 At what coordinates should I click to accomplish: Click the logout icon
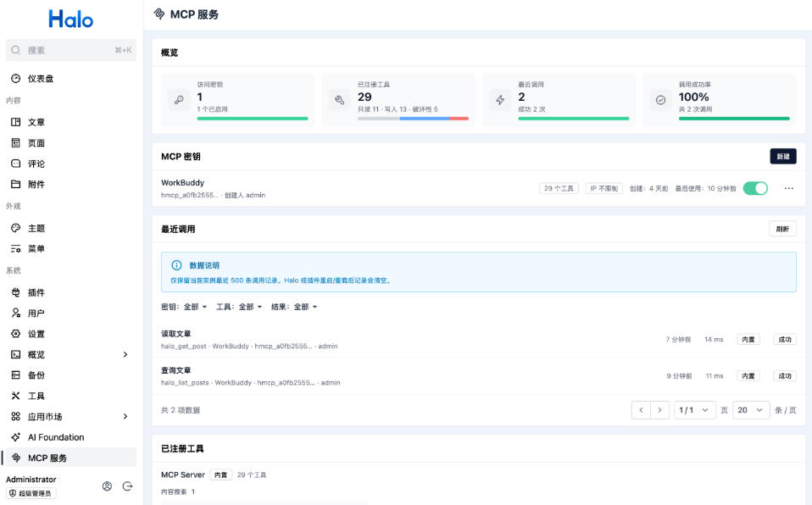tap(127, 486)
